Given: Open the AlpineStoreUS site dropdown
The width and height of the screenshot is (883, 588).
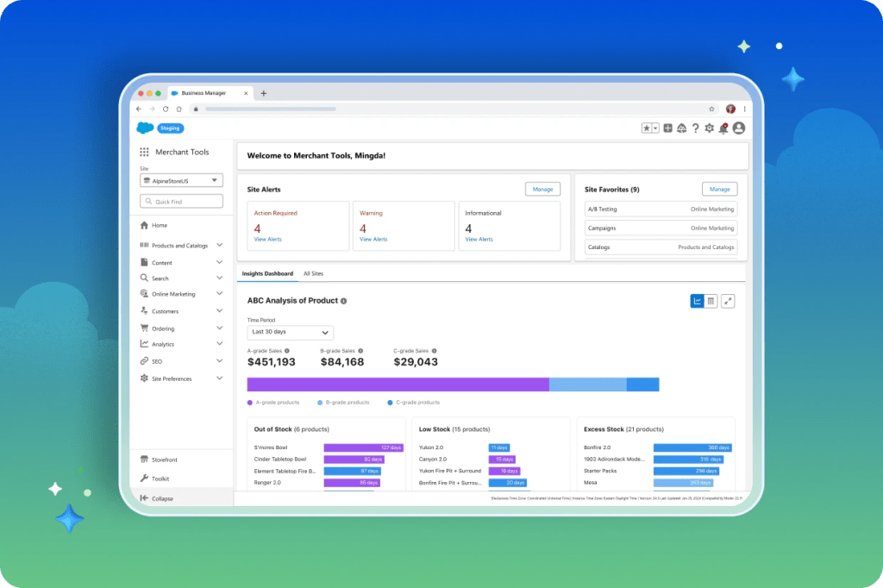Looking at the screenshot, I should (x=181, y=181).
